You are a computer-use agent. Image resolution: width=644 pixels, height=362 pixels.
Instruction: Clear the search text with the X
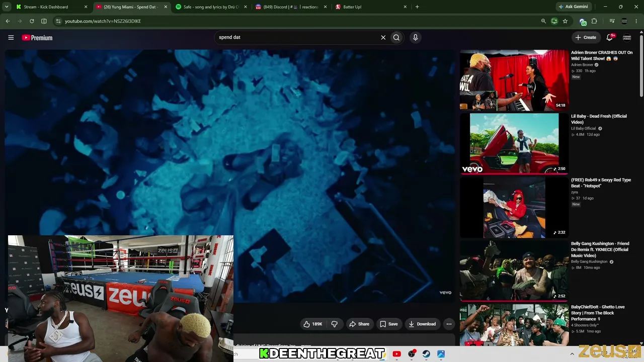point(383,37)
